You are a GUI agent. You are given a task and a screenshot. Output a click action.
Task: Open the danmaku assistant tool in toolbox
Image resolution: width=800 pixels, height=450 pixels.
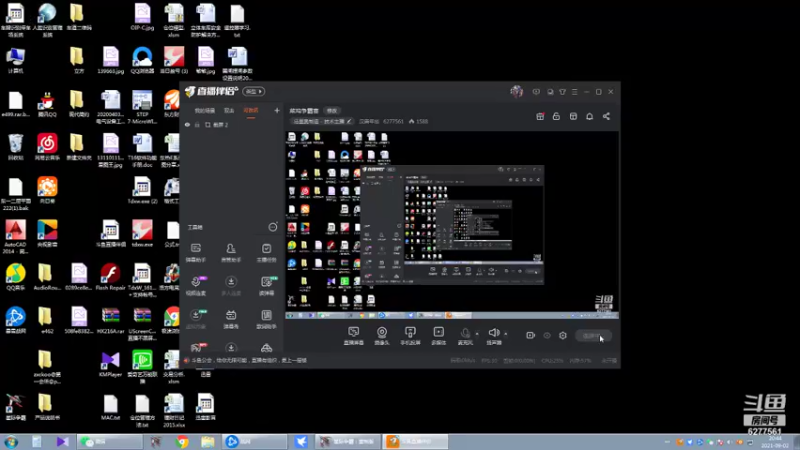pos(195,253)
